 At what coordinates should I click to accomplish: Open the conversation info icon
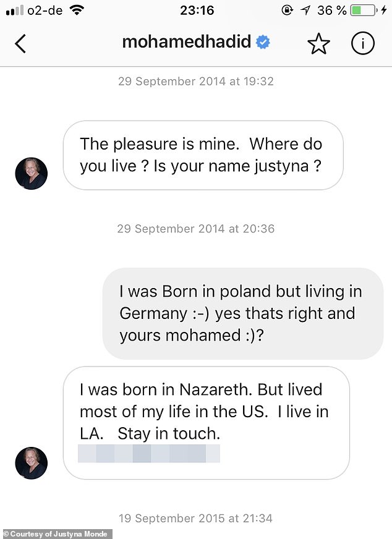coord(363,43)
